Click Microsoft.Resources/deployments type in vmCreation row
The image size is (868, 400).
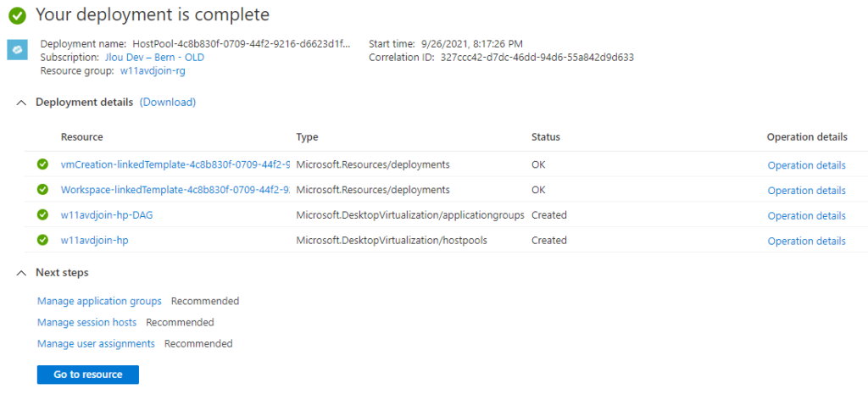373,164
